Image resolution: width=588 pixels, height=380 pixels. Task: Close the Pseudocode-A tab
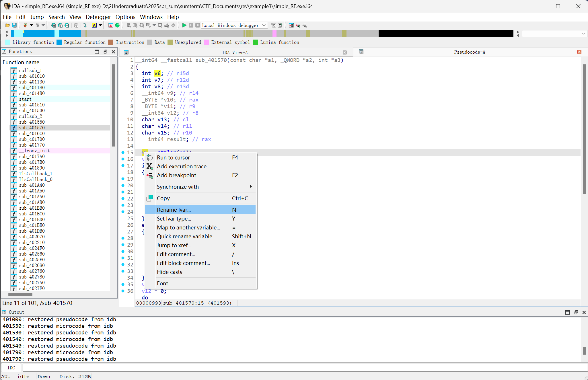pos(579,52)
